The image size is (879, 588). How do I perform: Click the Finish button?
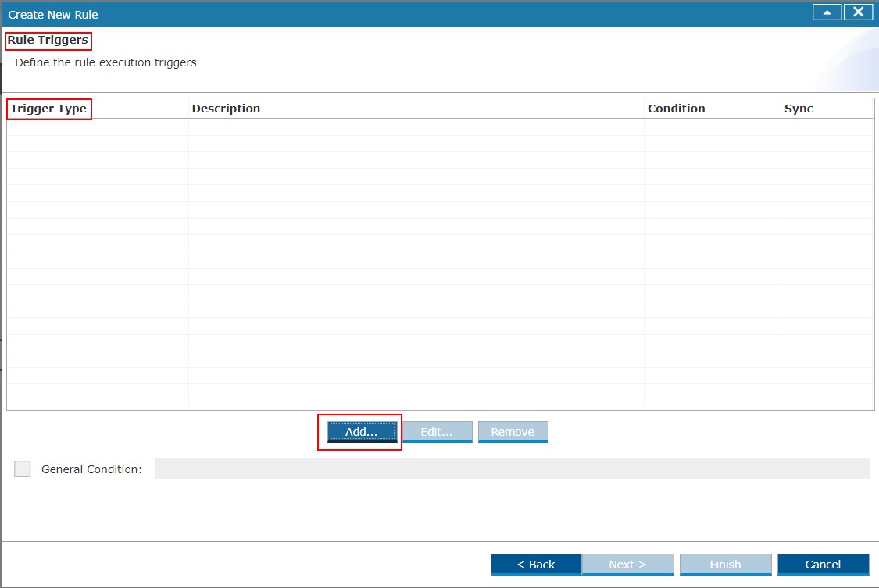725,565
